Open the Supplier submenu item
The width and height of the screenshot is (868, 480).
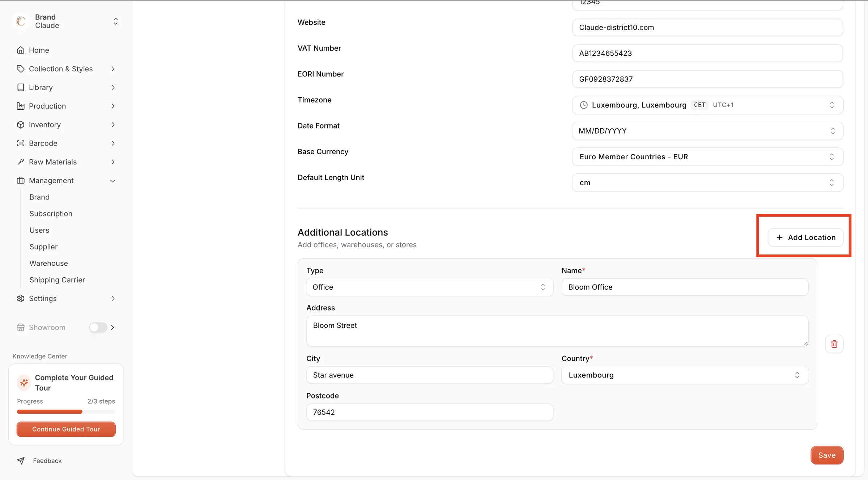[x=43, y=247]
